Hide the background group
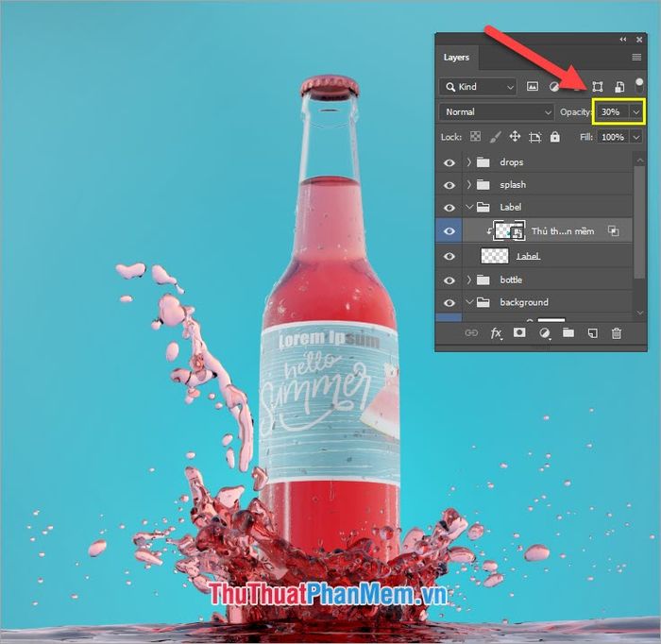 (449, 302)
